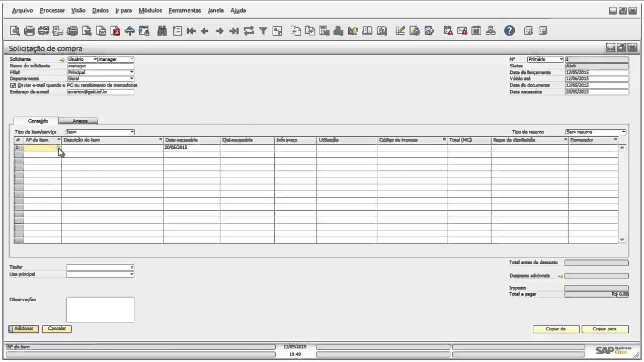Open the Nº 'Primário' series dropdown

point(561,59)
